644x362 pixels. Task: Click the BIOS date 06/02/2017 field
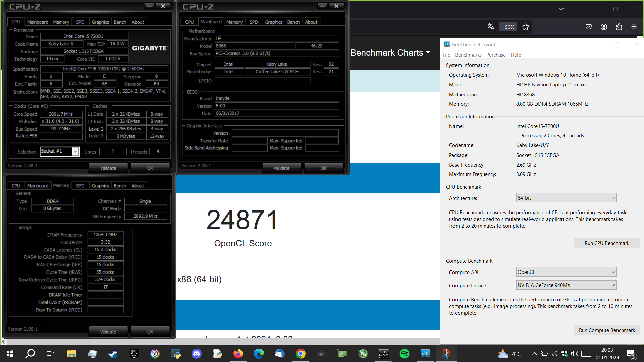click(277, 113)
